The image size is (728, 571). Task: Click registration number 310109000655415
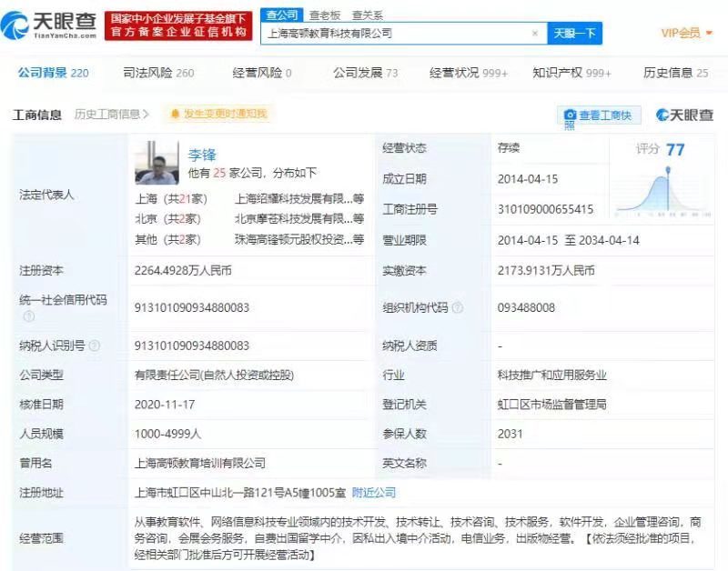545,209
